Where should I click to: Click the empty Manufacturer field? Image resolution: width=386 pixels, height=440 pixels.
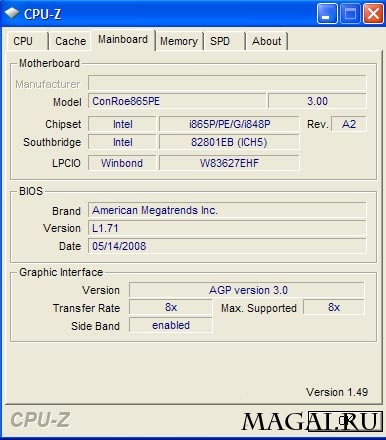coord(227,83)
